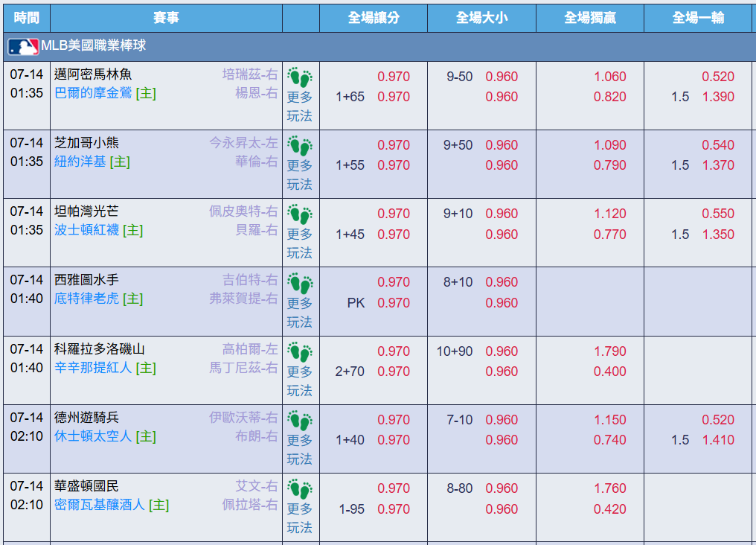Click footprint icon for 科羅拉多洛磯山 game

[x=300, y=352]
